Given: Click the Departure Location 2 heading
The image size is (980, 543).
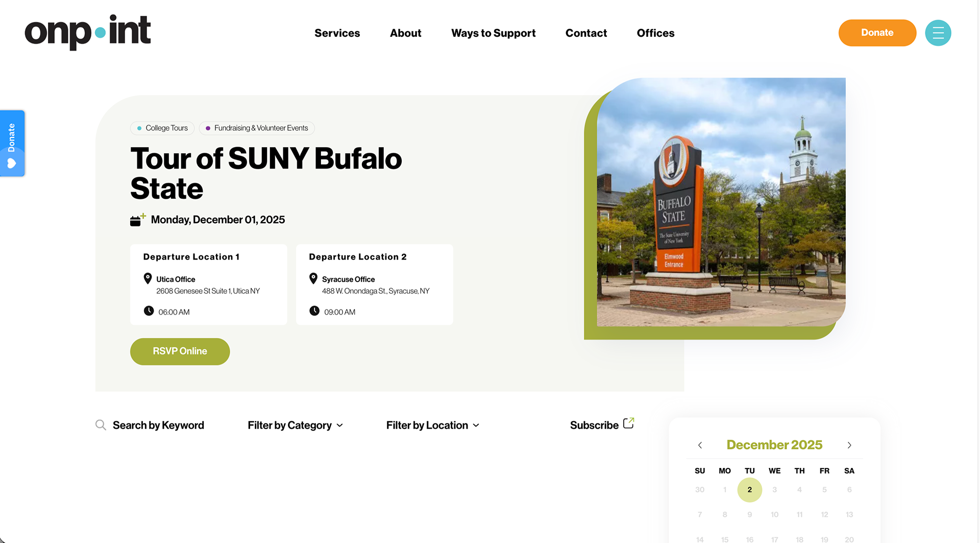Looking at the screenshot, I should [x=358, y=257].
